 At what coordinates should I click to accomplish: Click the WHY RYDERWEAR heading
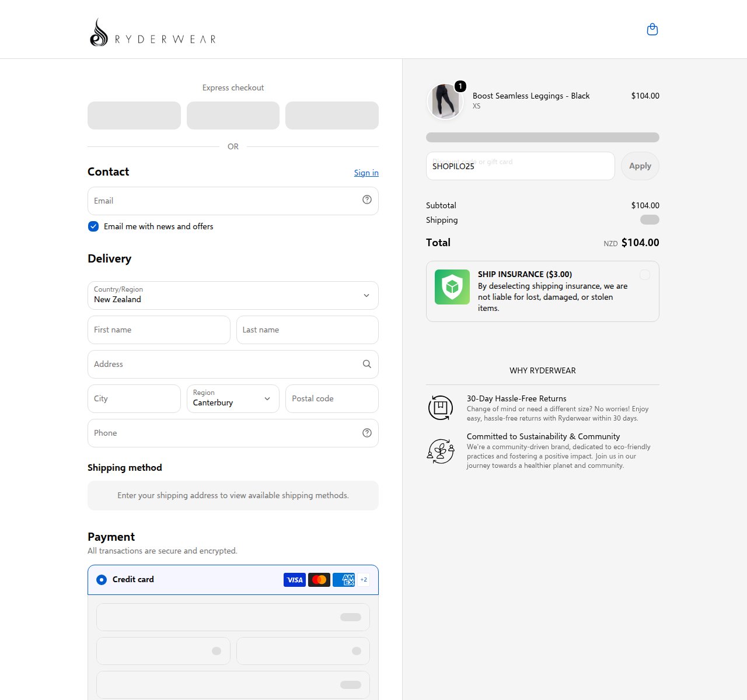tap(543, 370)
